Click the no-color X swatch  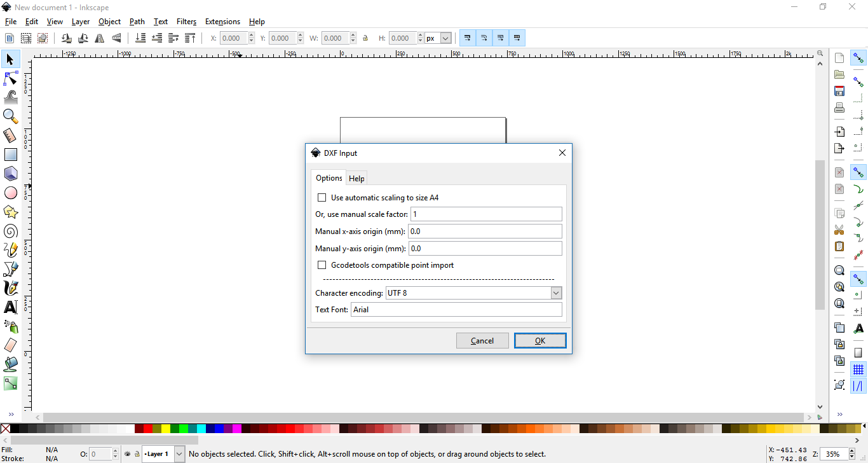[x=5, y=429]
